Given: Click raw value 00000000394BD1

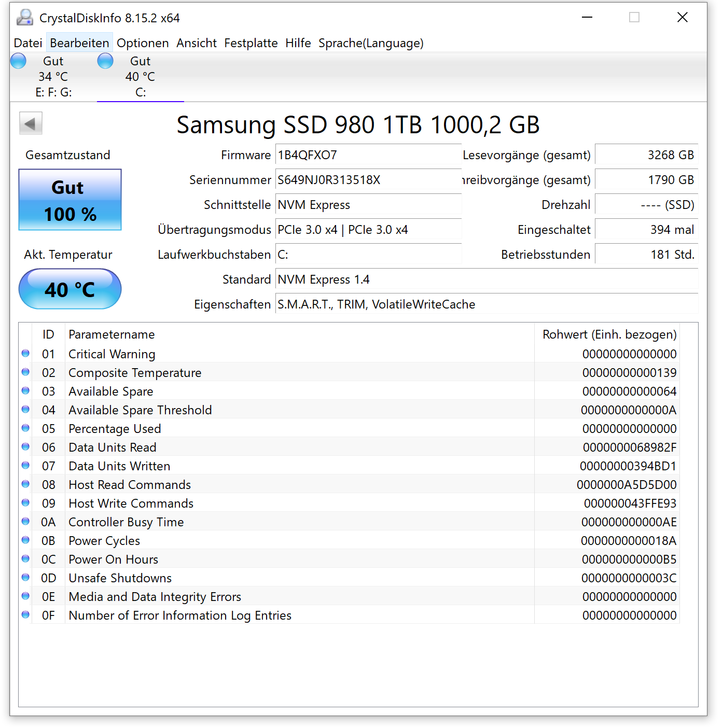Looking at the screenshot, I should [x=628, y=466].
